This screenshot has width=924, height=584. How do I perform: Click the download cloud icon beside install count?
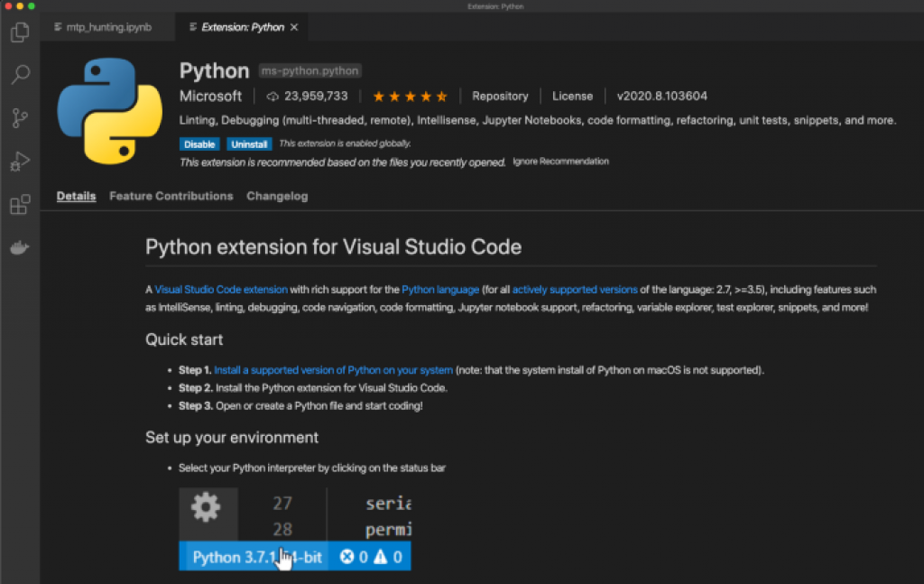click(x=273, y=96)
